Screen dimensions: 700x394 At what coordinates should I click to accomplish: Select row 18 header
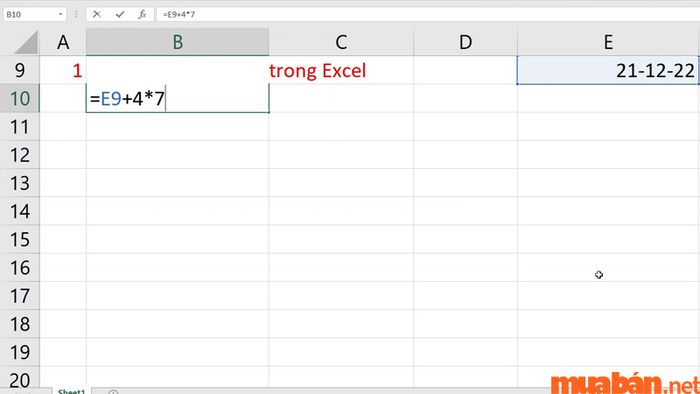coord(20,323)
